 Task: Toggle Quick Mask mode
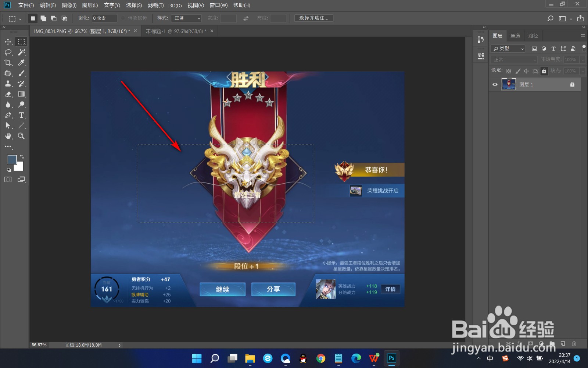point(8,180)
